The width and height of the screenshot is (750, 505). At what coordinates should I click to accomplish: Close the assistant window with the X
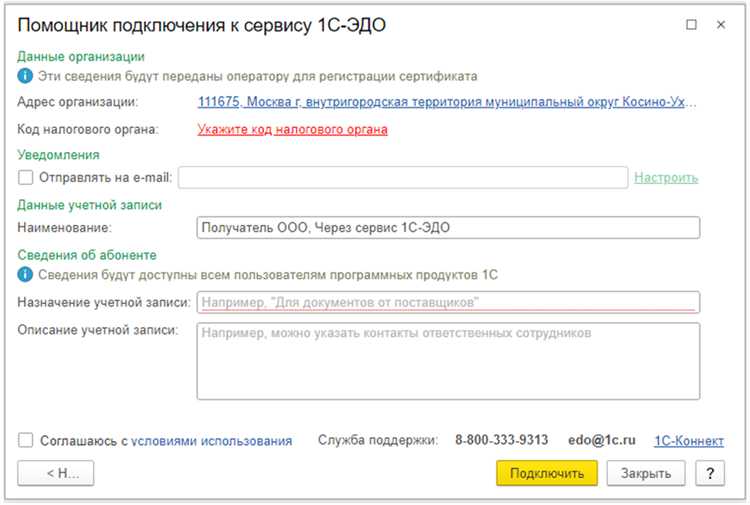[721, 24]
